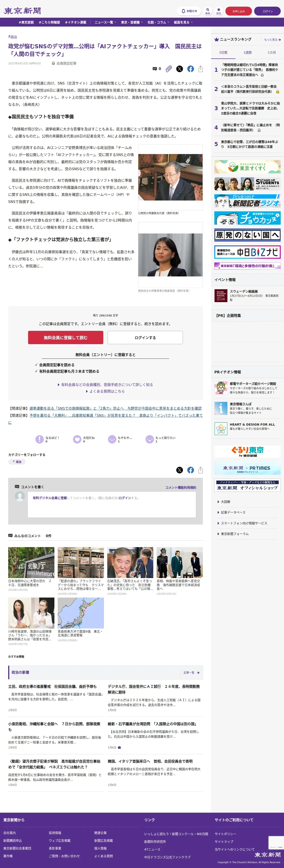Open the #東京変貌 nav item
Viewport: 284px width, 868px height.
tap(26, 22)
